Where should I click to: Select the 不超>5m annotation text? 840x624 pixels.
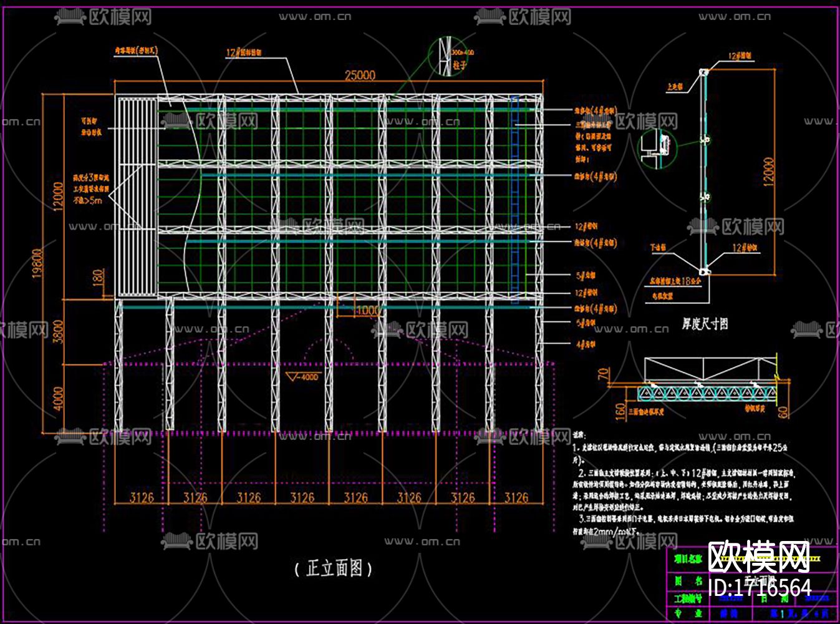(88, 200)
